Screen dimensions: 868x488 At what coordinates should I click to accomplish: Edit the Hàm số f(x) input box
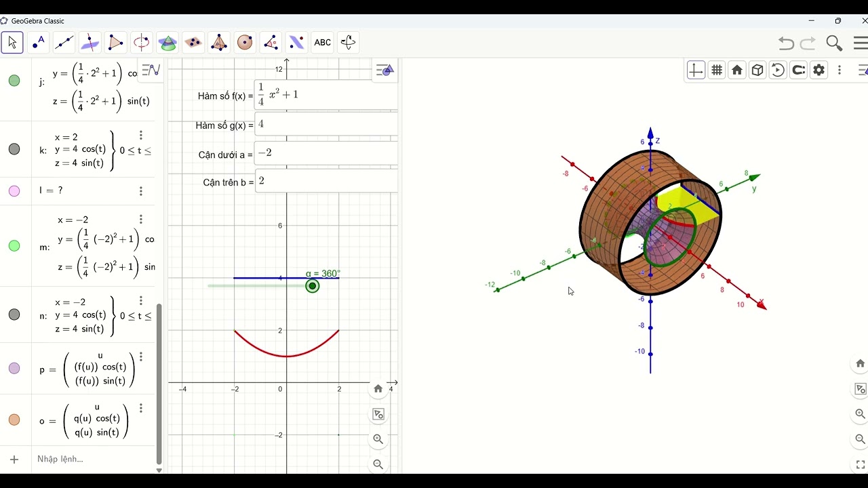[326, 95]
